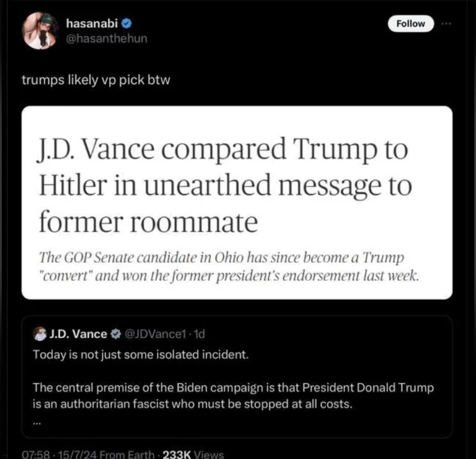Click the 07:58 · 15/7/24 post timestamp
This screenshot has width=476, height=459.
[59, 454]
